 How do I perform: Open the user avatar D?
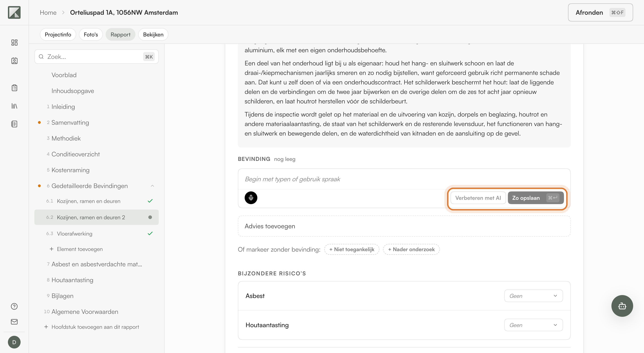click(x=14, y=342)
